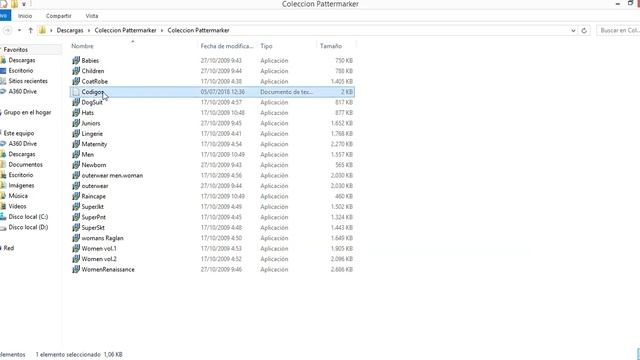Open A360 Drive under Este equipo

tap(22, 144)
